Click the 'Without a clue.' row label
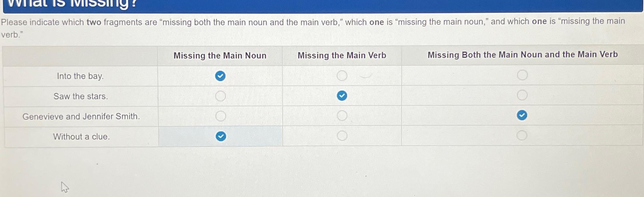This screenshot has height=197, width=644. pos(82,137)
